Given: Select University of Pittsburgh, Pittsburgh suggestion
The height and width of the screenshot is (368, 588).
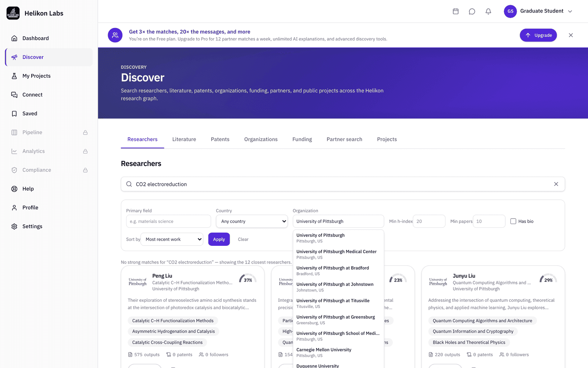Looking at the screenshot, I should [x=338, y=238].
